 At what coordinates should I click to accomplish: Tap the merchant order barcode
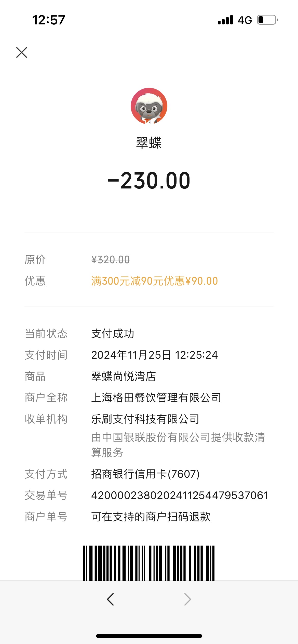pos(149,563)
